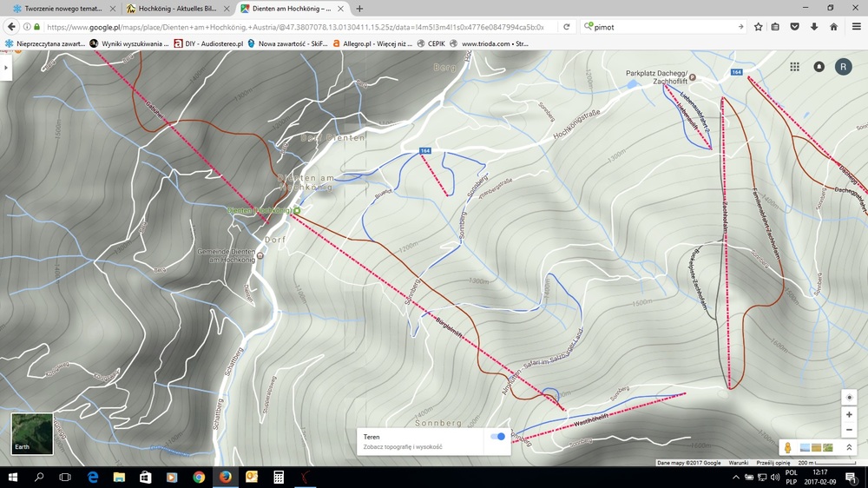868x488 pixels.
Task: Open the clock showing 12:17
Action: click(820, 477)
